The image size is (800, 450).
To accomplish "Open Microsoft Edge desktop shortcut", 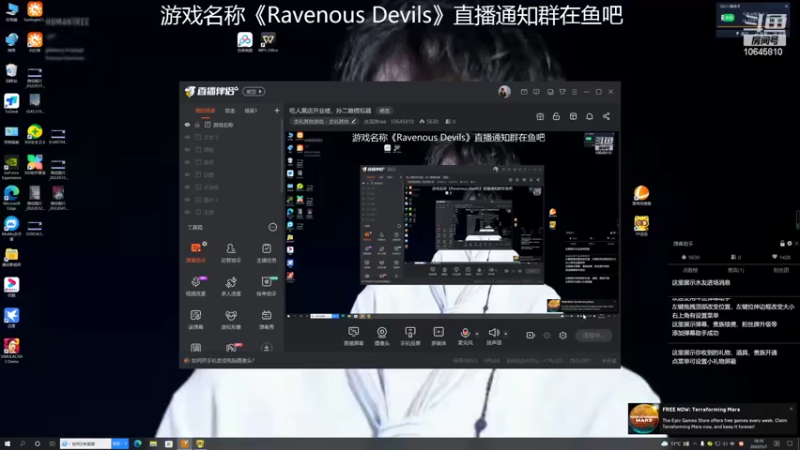I will pyautogui.click(x=11, y=198).
